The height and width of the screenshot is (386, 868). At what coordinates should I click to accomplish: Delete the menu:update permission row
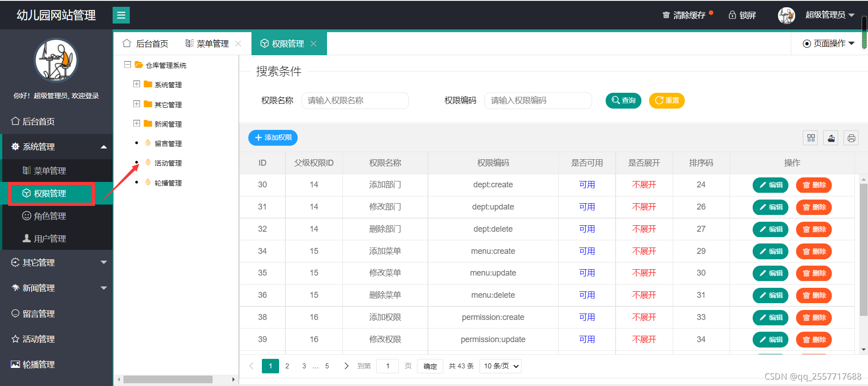[814, 273]
